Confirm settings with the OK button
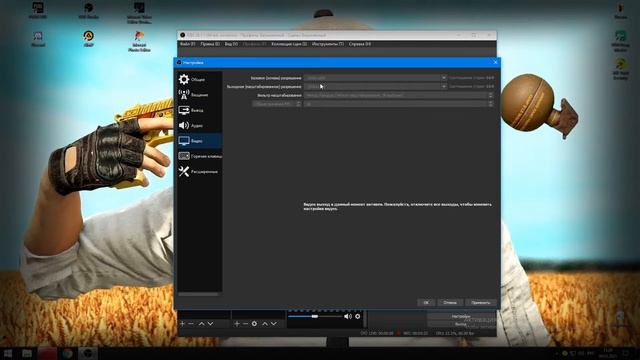 (x=426, y=302)
